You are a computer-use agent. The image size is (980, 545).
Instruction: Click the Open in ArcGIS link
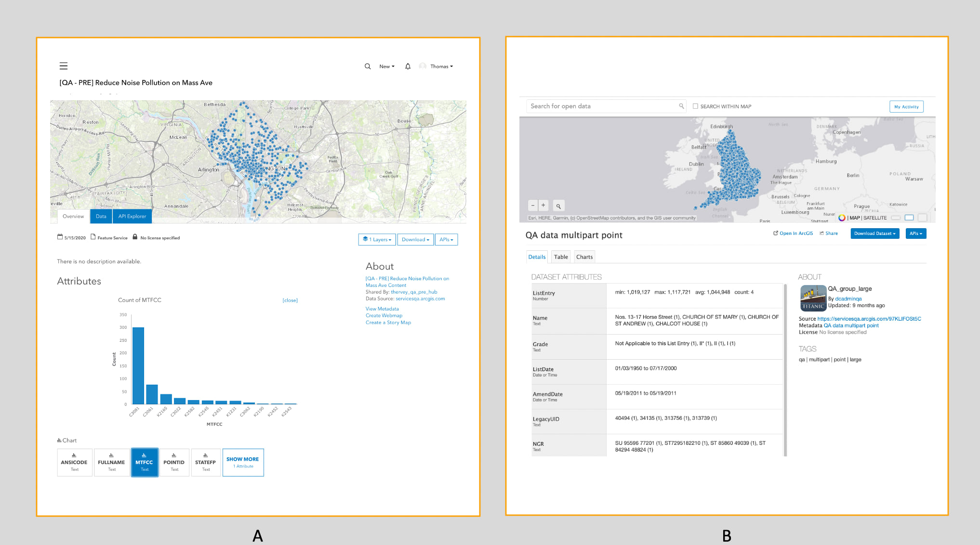click(x=793, y=234)
